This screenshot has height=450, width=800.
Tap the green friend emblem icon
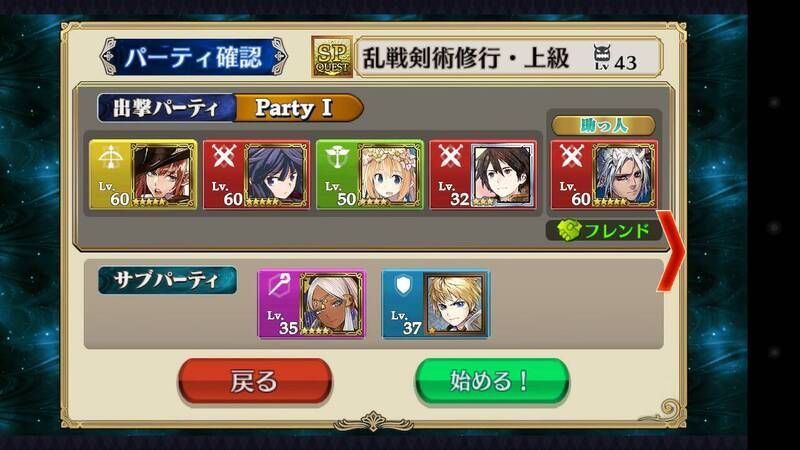(x=569, y=231)
